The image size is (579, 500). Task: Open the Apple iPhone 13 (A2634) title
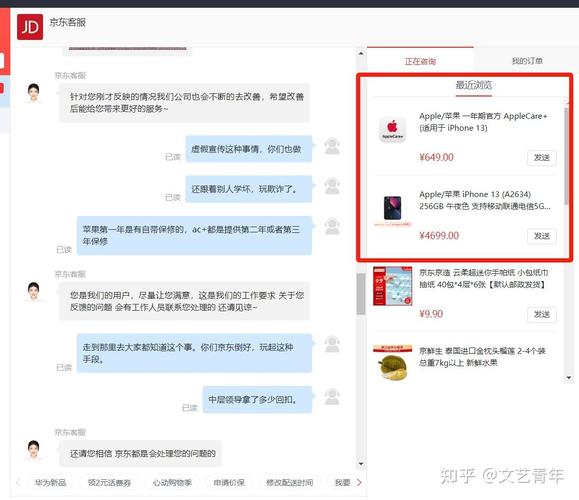[485, 200]
